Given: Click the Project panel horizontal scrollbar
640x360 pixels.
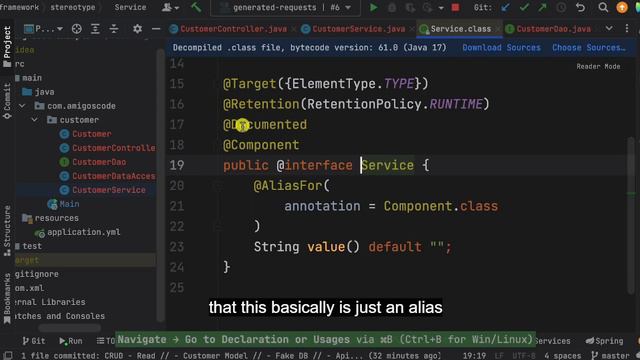Looking at the screenshot, I should tap(69, 328).
